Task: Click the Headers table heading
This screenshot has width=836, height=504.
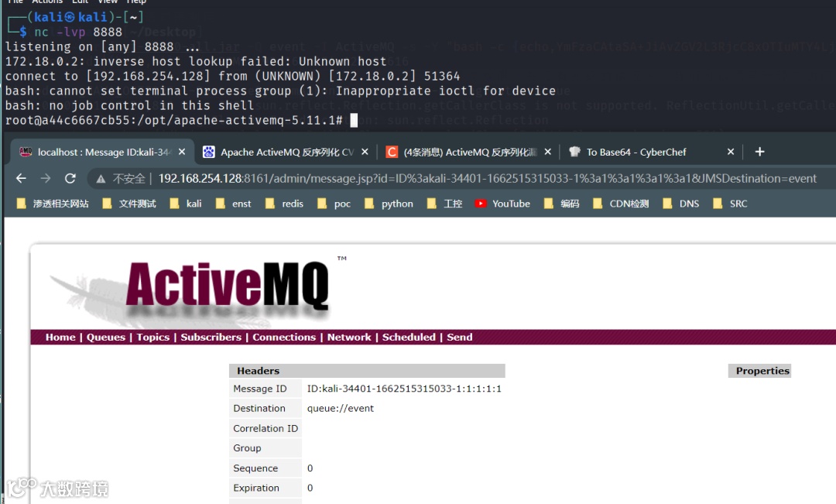Action: (x=367, y=371)
